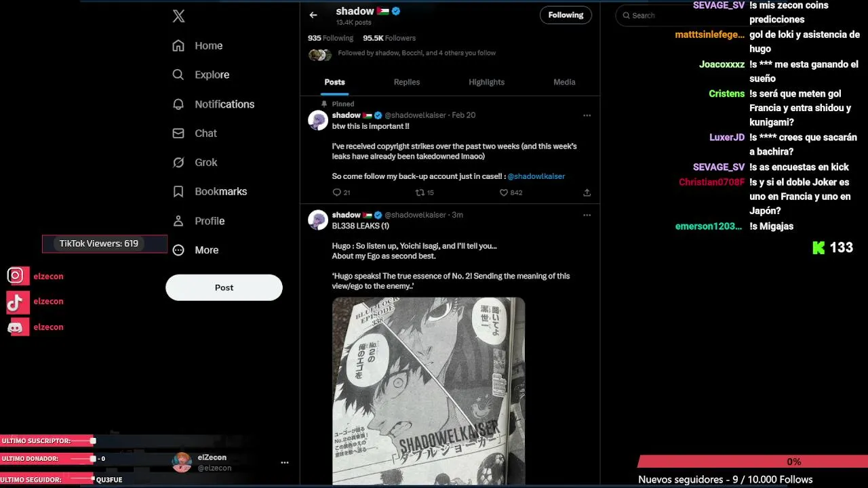868x488 pixels.
Task: Open the @shadowlkaiser backup account link
Action: point(536,176)
